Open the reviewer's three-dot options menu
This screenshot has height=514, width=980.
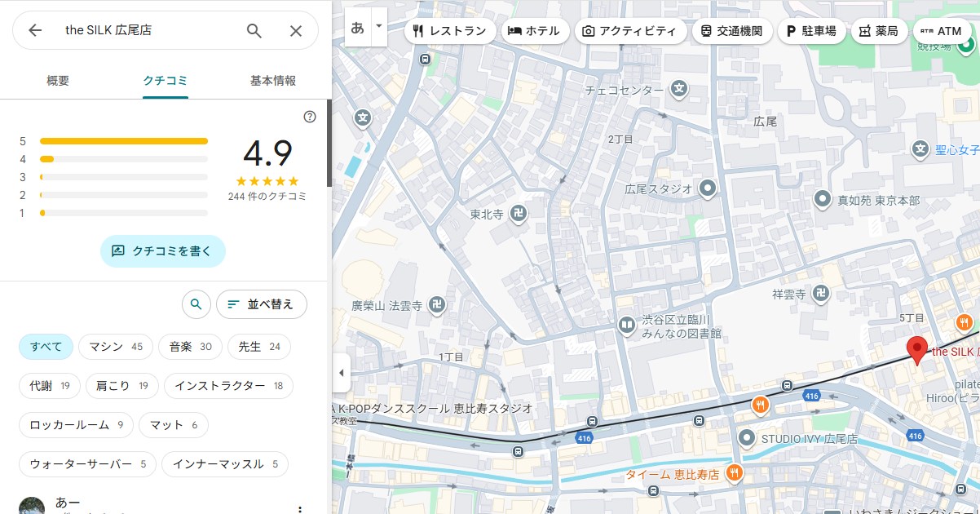[300, 509]
